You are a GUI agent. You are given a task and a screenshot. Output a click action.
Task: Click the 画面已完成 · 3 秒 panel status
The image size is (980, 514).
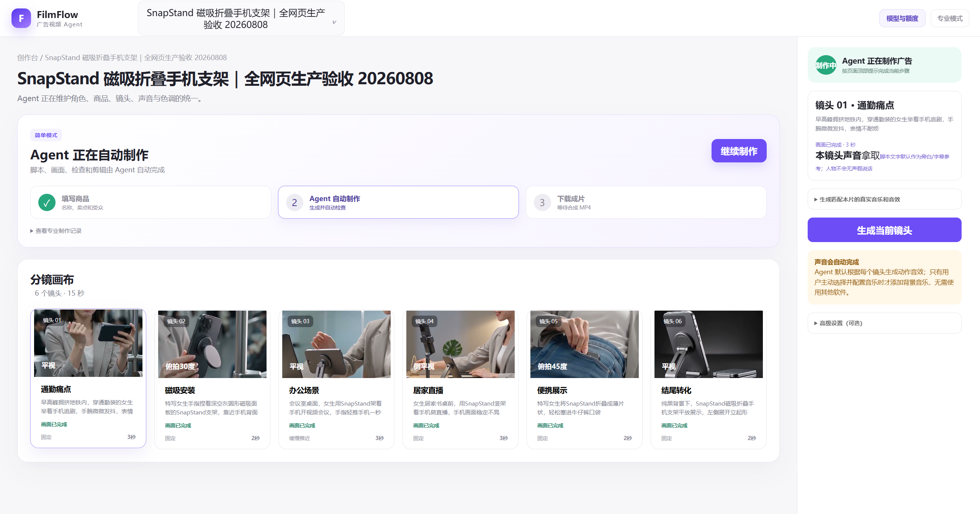pos(835,145)
